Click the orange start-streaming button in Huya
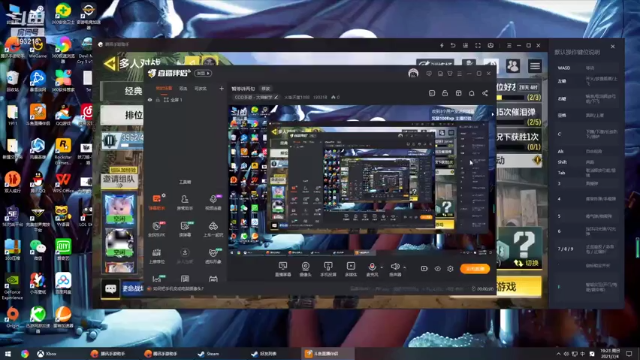Image resolution: width=640 pixels, height=360 pixels. click(x=475, y=269)
